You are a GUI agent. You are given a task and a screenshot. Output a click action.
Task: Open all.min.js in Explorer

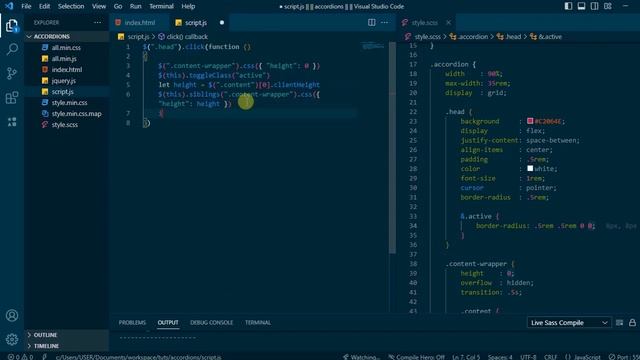click(67, 59)
